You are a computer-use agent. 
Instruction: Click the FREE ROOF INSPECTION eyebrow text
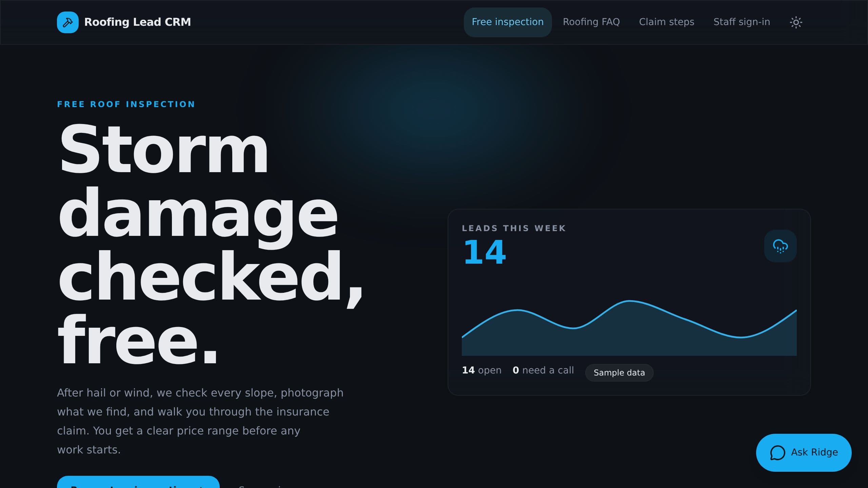coord(126,104)
